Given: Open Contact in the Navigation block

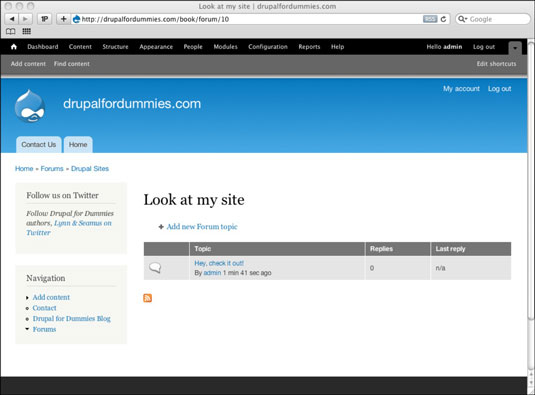Looking at the screenshot, I should (x=44, y=308).
